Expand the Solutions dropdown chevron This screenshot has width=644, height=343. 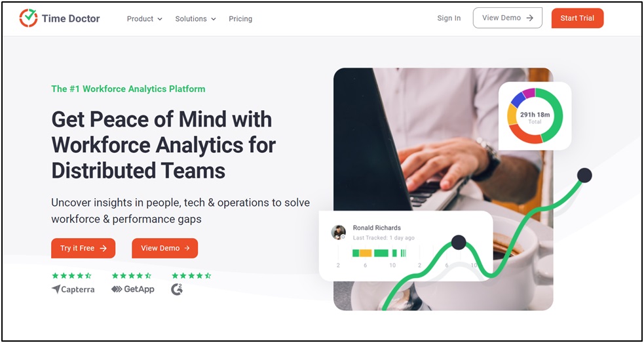pyautogui.click(x=213, y=19)
